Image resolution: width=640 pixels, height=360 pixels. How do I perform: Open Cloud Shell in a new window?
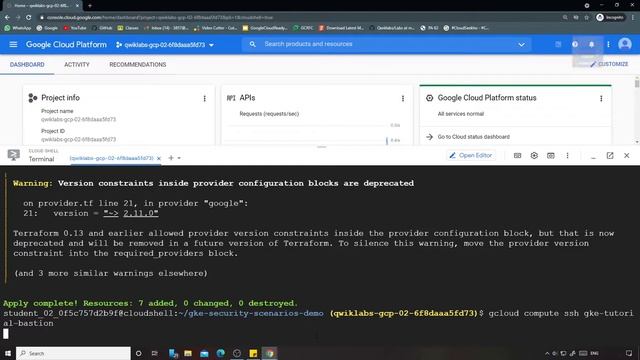610,156
